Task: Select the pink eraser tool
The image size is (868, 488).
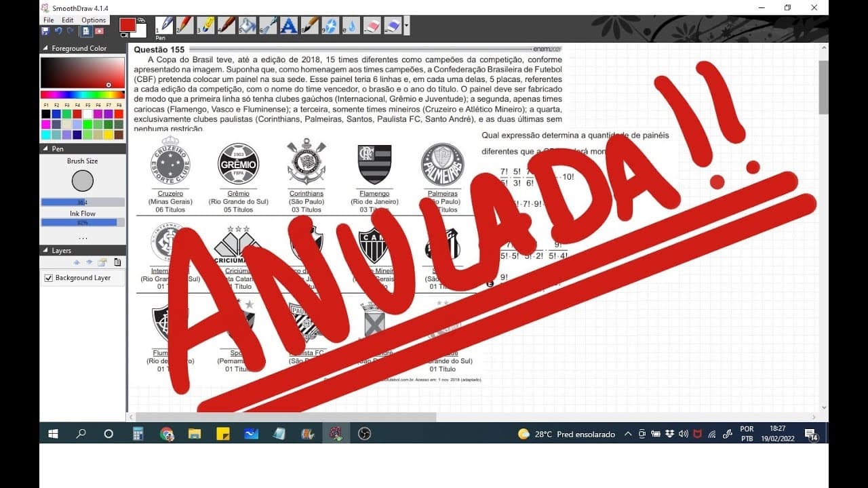Action: [x=372, y=26]
